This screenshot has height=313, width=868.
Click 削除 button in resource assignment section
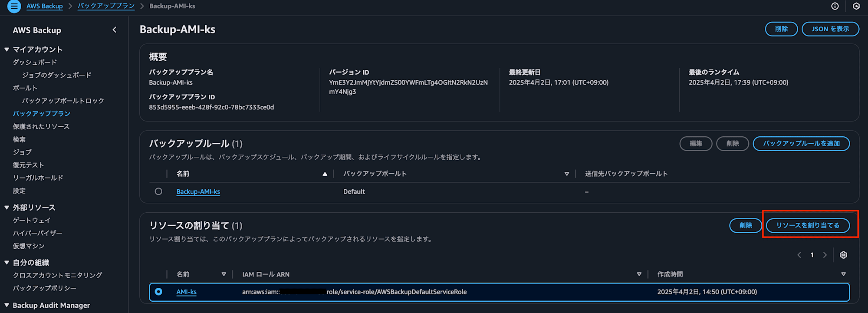click(x=746, y=225)
